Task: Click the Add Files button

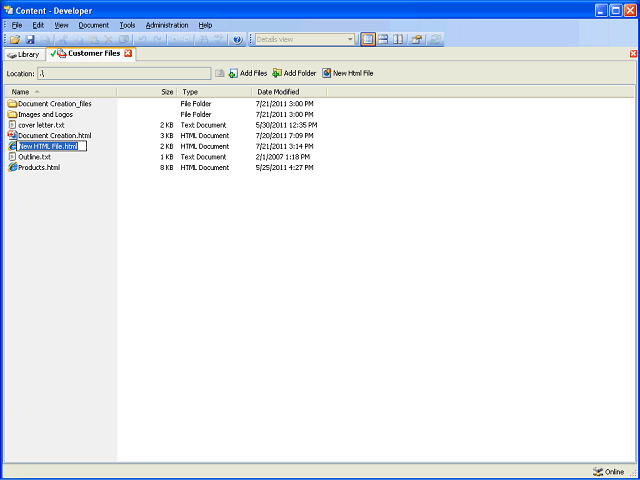Action: (x=248, y=73)
